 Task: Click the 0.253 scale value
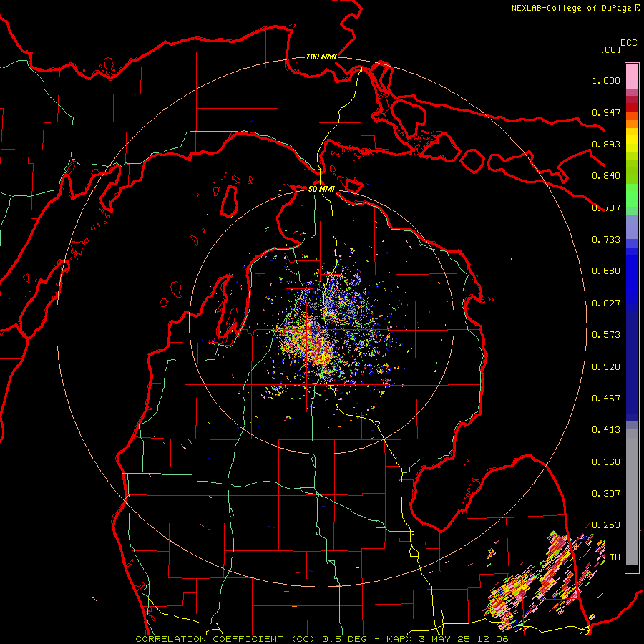pos(606,525)
